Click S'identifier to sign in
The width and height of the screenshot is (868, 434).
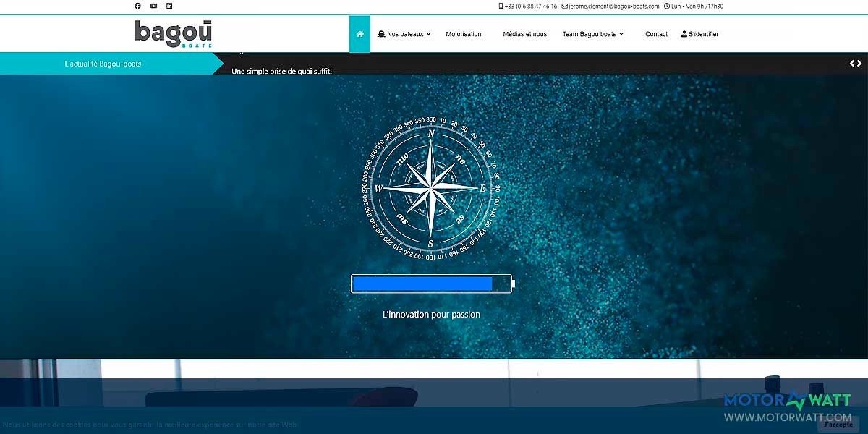point(700,34)
